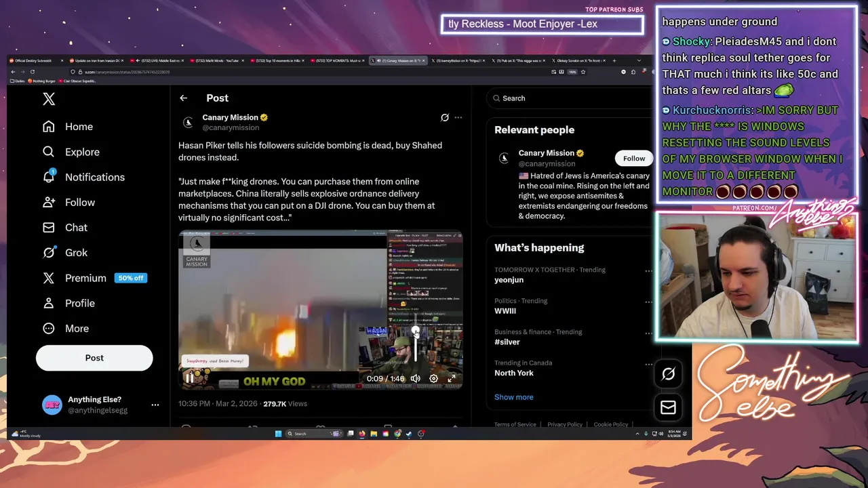
Task: Click the Canary Mission post avatar
Action: pyautogui.click(x=188, y=122)
